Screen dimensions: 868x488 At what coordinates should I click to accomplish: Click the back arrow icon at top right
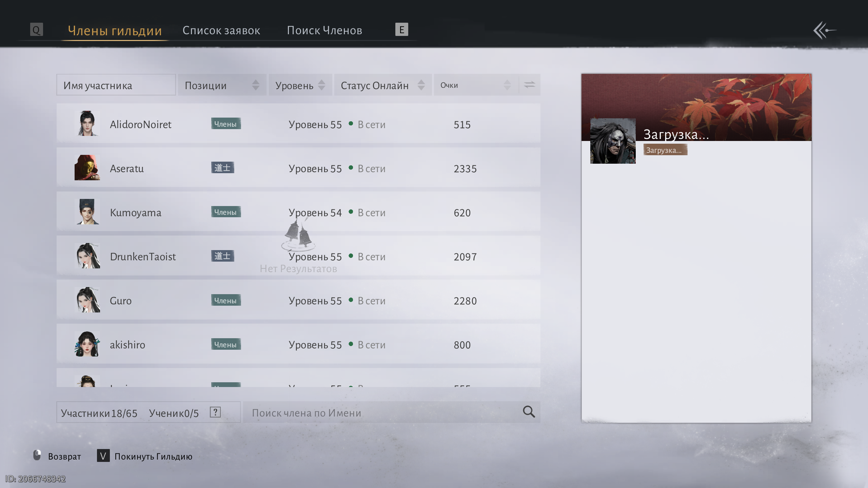(824, 30)
